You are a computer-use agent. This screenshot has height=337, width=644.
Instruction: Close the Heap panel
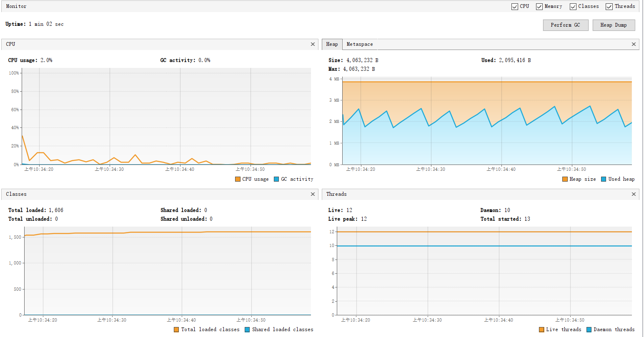(634, 44)
